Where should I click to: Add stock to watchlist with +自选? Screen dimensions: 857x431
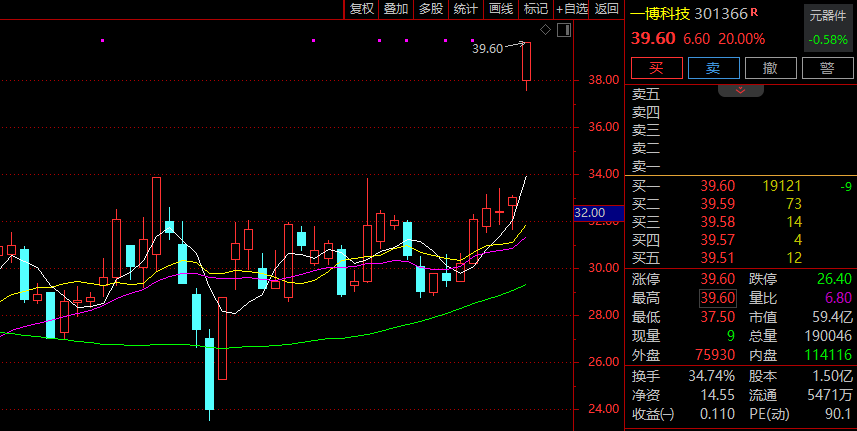pyautogui.click(x=571, y=9)
